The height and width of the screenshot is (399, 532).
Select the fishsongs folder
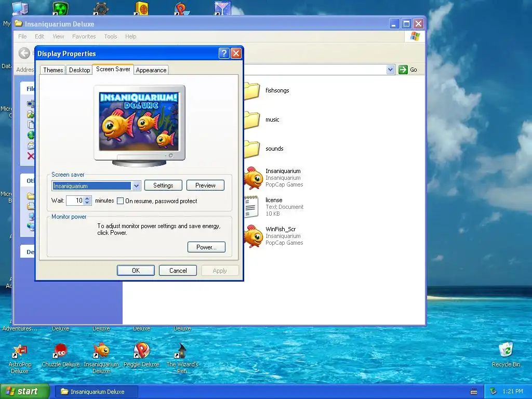pyautogui.click(x=252, y=90)
